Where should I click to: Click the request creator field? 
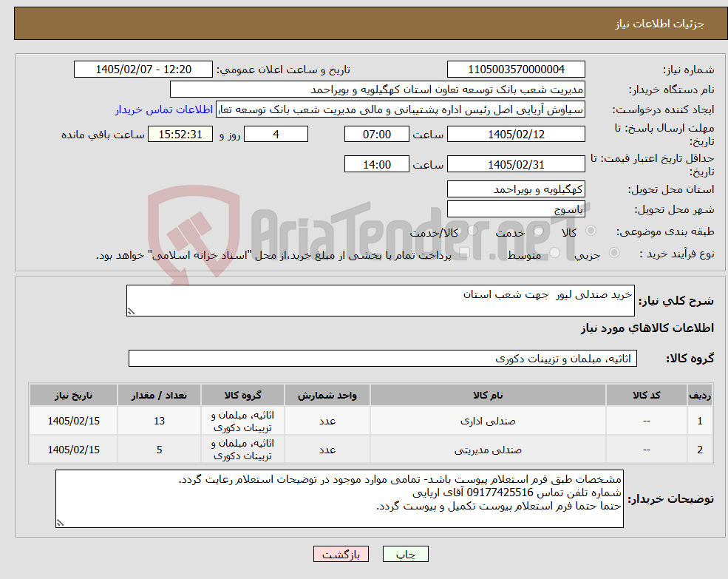pyautogui.click(x=400, y=109)
